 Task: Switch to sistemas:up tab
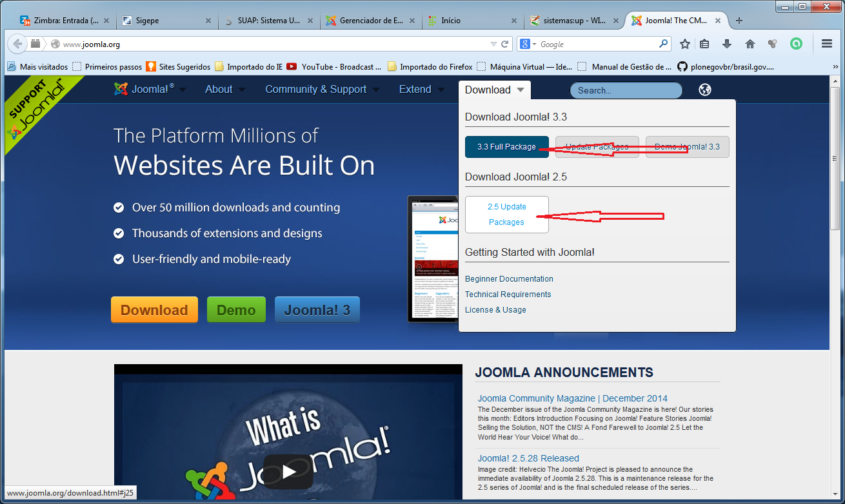click(574, 21)
